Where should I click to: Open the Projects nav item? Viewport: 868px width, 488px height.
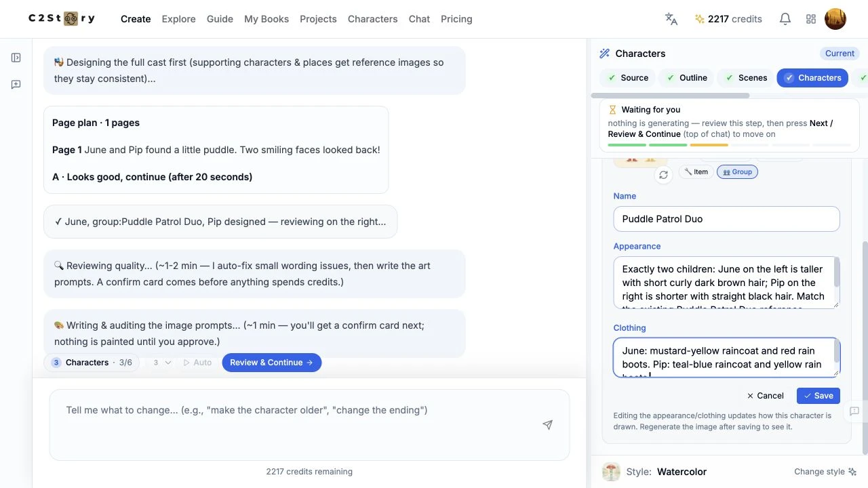pos(318,19)
